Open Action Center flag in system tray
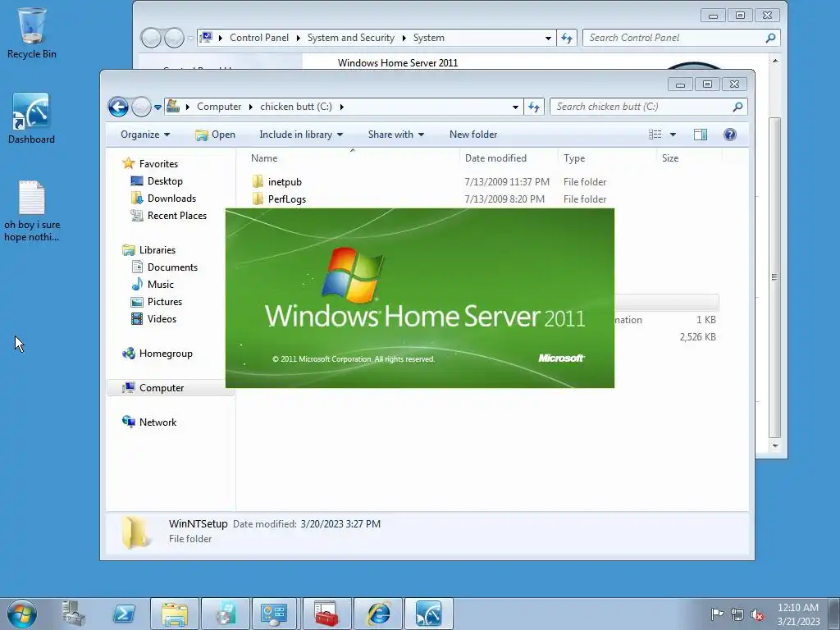Viewport: 840px width, 630px height. point(716,614)
